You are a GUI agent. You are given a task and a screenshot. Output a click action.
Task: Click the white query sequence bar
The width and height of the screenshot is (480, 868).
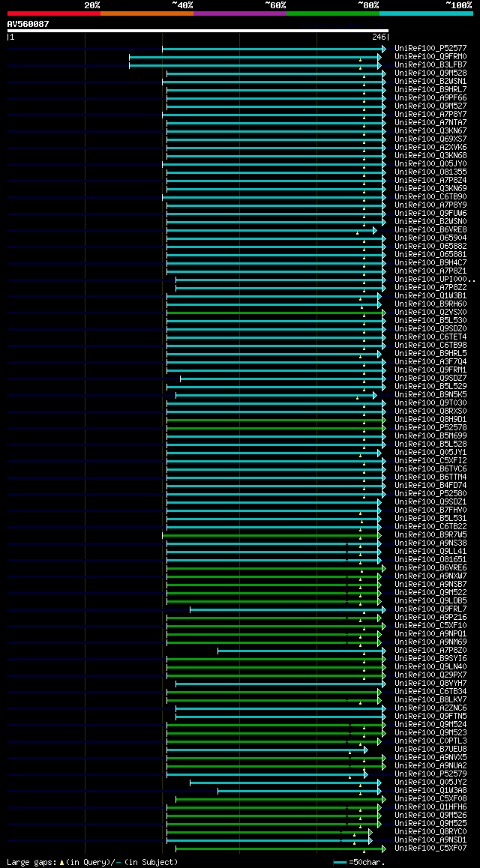[198, 31]
